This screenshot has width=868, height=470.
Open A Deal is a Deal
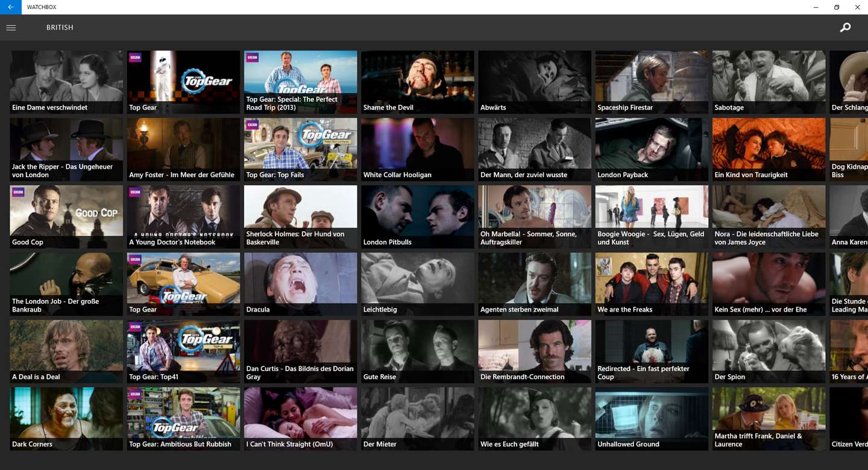pyautogui.click(x=66, y=352)
